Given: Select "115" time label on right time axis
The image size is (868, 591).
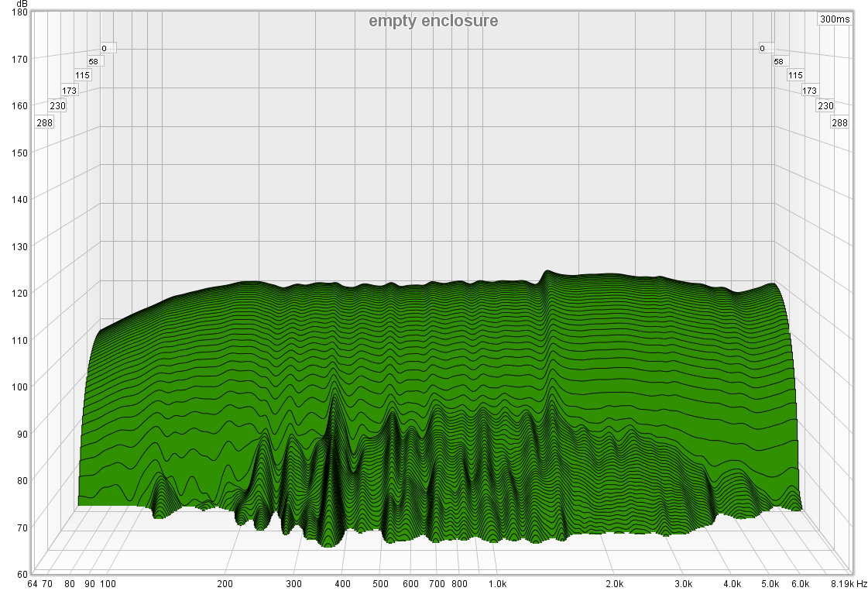Looking at the screenshot, I should point(795,75).
